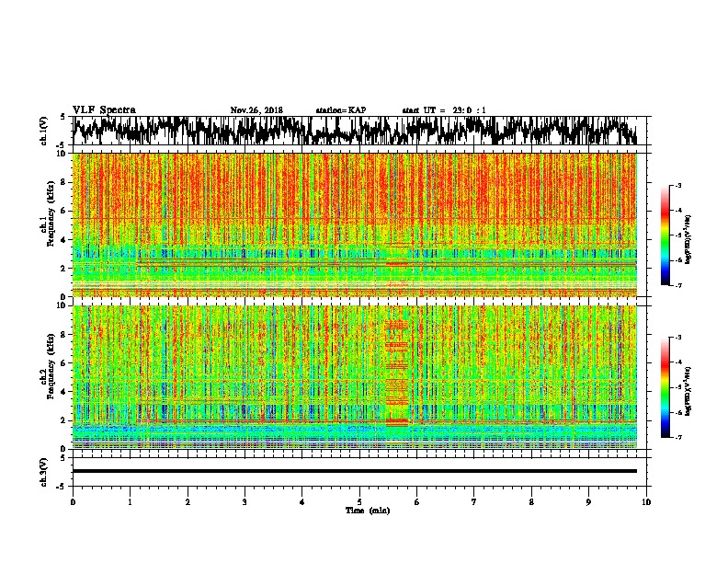Click the time axis tick label "1"
Image resolution: width=728 pixels, height=563 pixels.
click(130, 502)
